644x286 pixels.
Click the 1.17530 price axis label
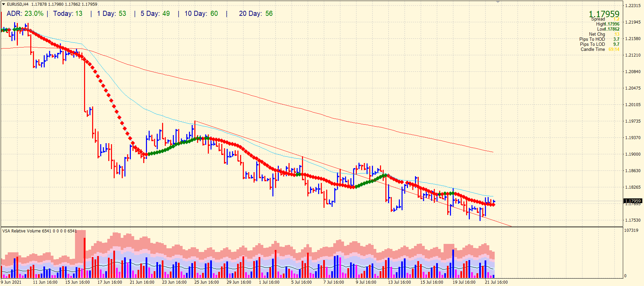point(633,220)
